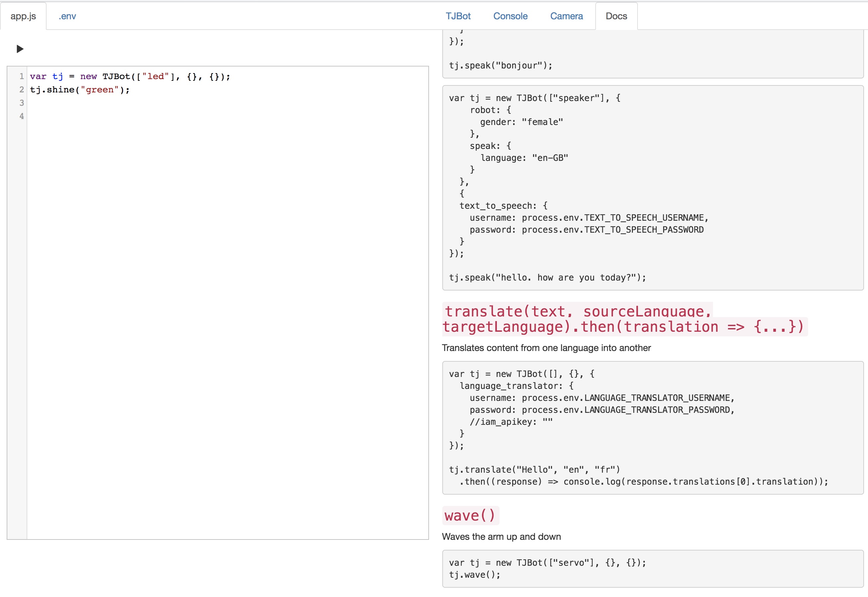The image size is (868, 597).
Task: Click line number 1 in the gutter
Action: coord(21,76)
